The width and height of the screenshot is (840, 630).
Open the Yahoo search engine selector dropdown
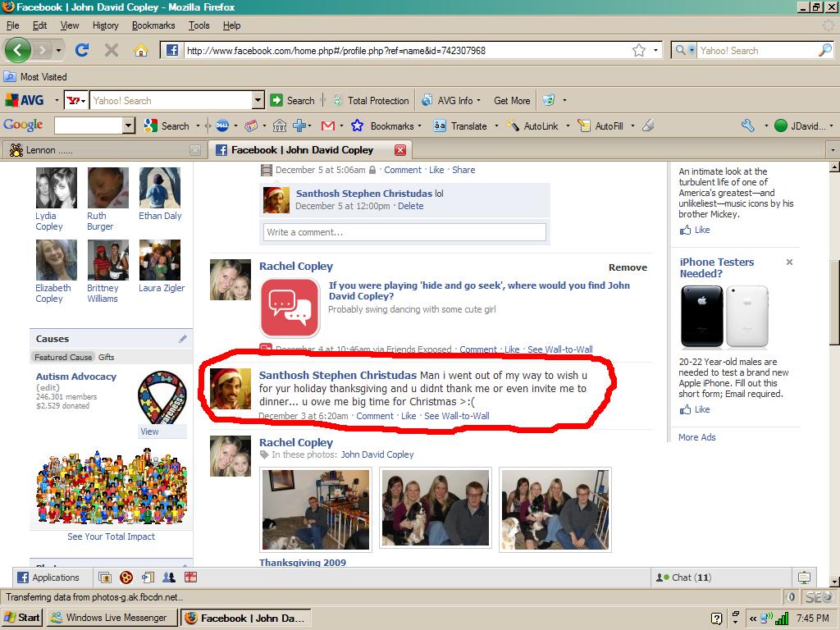coord(685,50)
